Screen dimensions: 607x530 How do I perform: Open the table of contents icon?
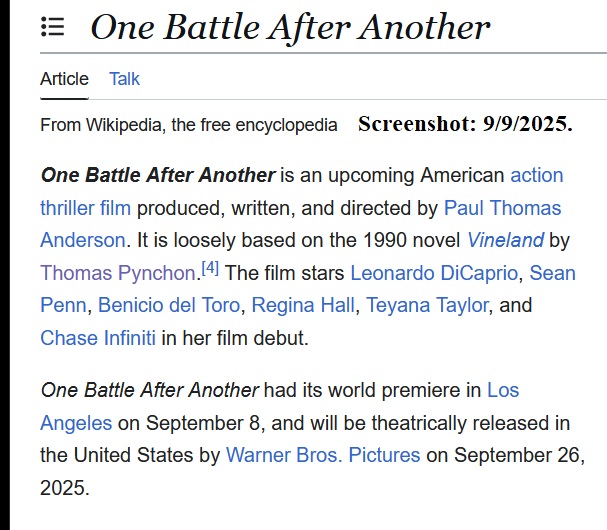click(x=53, y=27)
